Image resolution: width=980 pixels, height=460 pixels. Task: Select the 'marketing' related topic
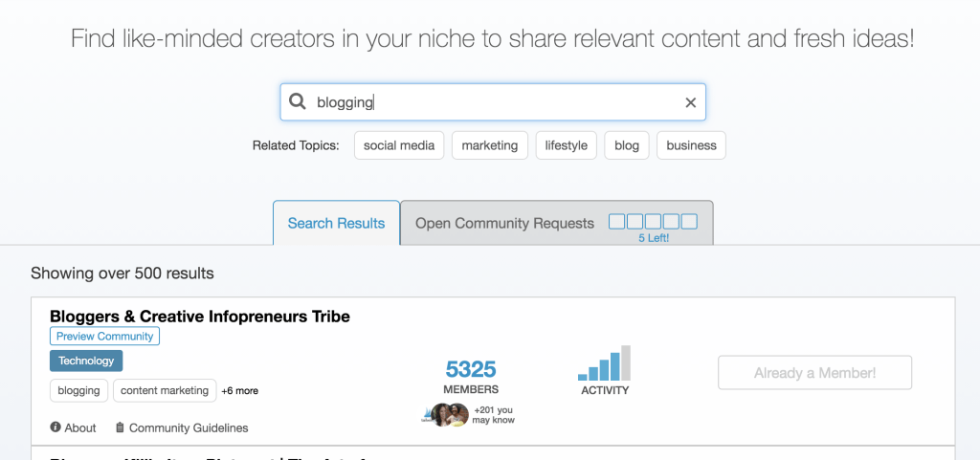[489, 145]
